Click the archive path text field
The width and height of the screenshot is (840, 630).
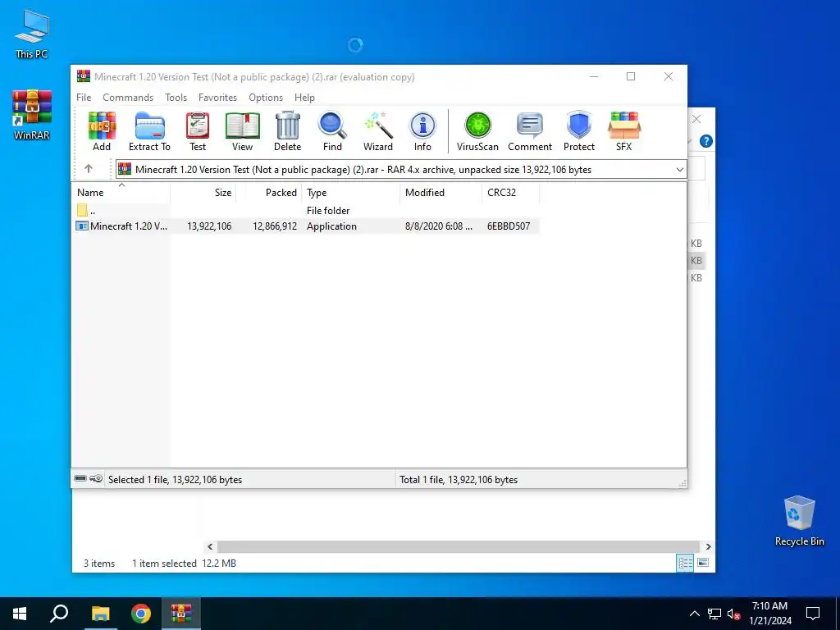tap(395, 170)
